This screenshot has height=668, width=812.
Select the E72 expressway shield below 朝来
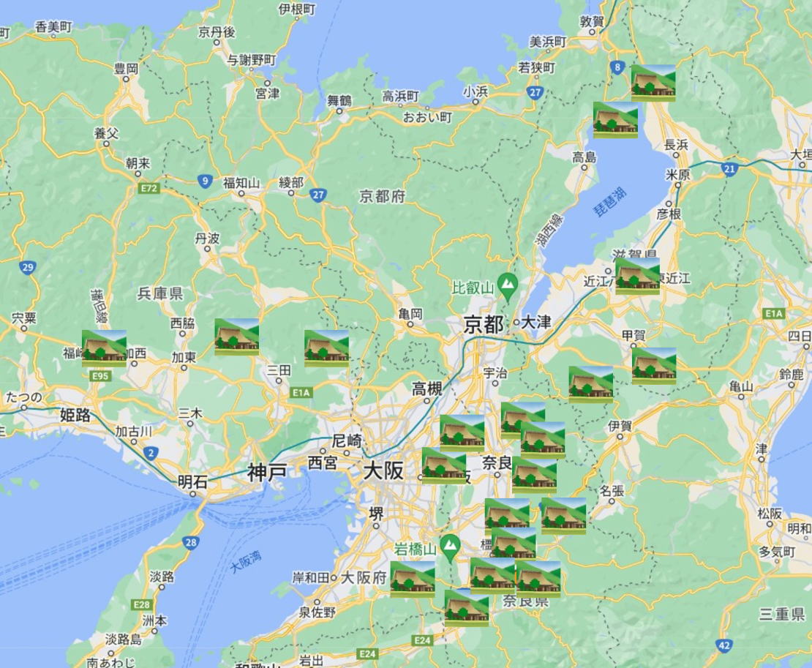(x=149, y=189)
